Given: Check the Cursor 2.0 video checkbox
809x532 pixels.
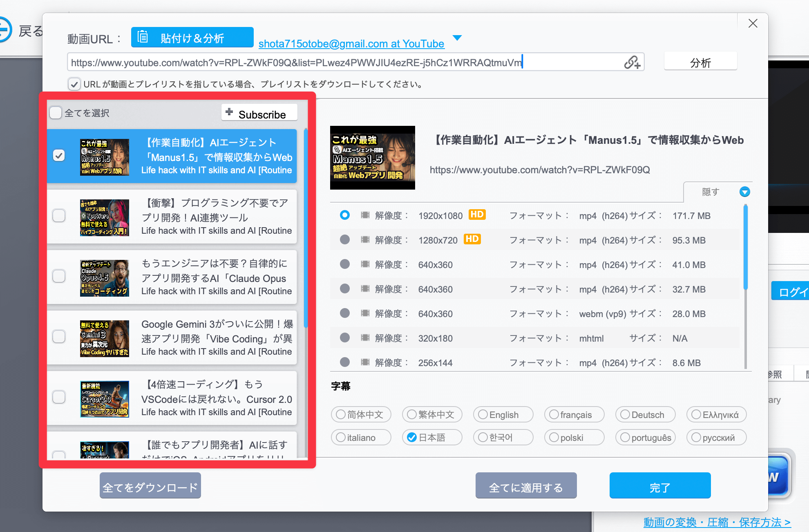Looking at the screenshot, I should click(x=59, y=397).
